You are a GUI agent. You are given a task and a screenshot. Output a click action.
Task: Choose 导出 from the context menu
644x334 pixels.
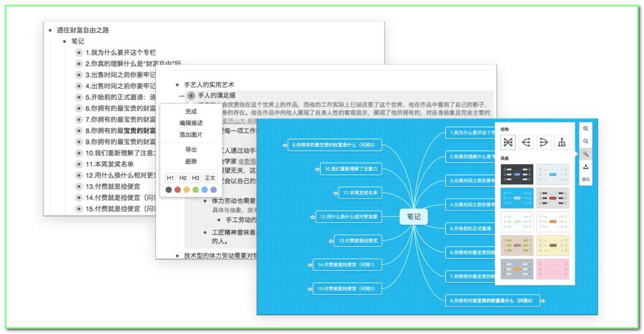pyautogui.click(x=191, y=150)
